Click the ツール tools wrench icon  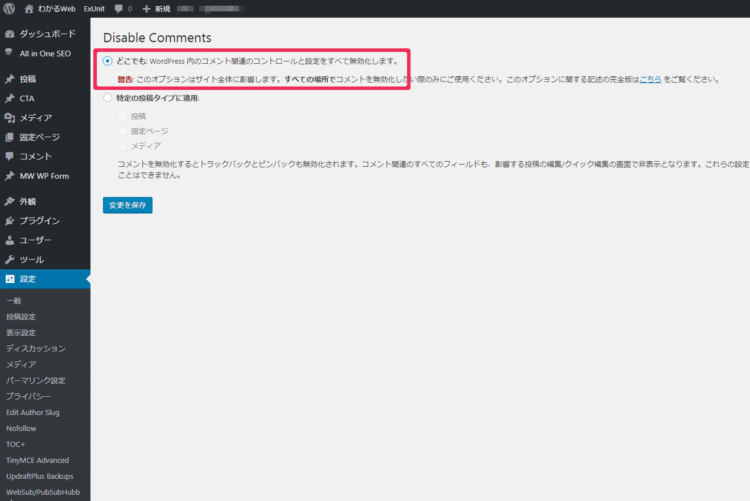[x=9, y=259]
